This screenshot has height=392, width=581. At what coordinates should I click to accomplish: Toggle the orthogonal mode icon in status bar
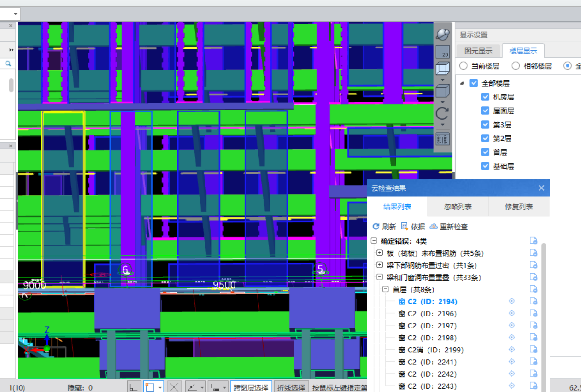click(x=133, y=387)
